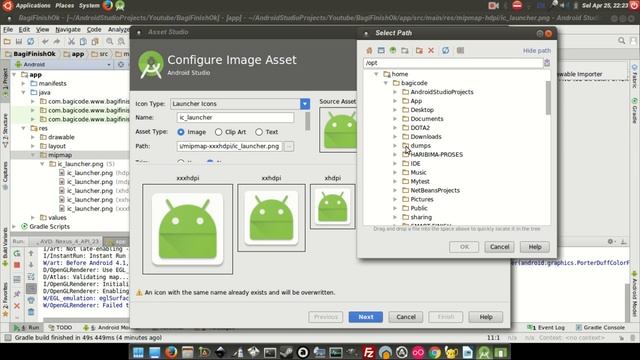Click show hidden files icon in Select Path
Image resolution: width=640 pixels, height=360 pixels.
(x=460, y=51)
